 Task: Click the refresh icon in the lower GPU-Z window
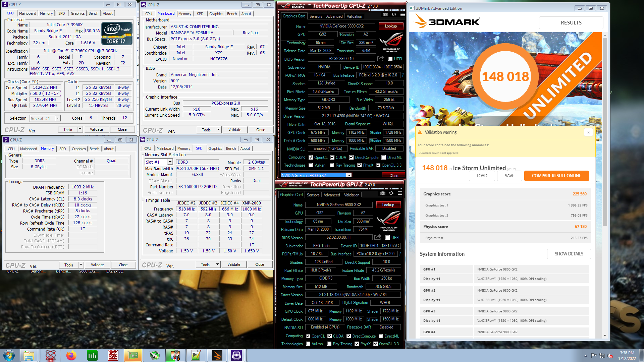pyautogui.click(x=391, y=193)
